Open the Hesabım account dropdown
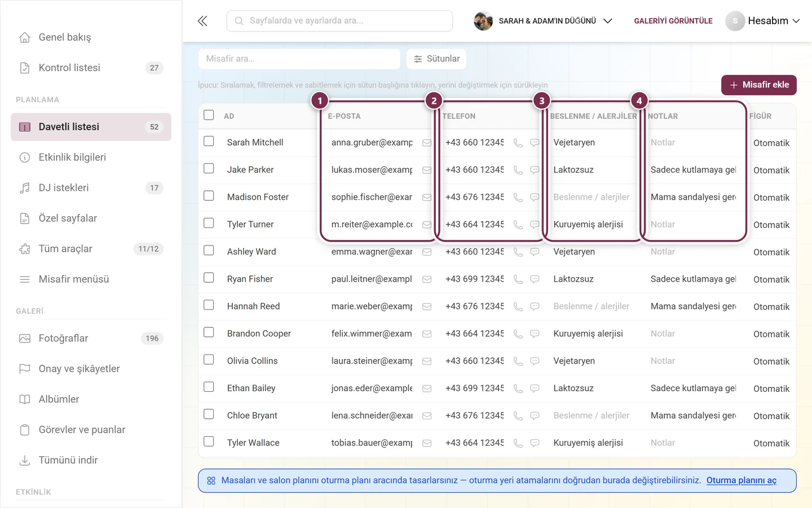Image resolution: width=812 pixels, height=508 pixels. 763,21
